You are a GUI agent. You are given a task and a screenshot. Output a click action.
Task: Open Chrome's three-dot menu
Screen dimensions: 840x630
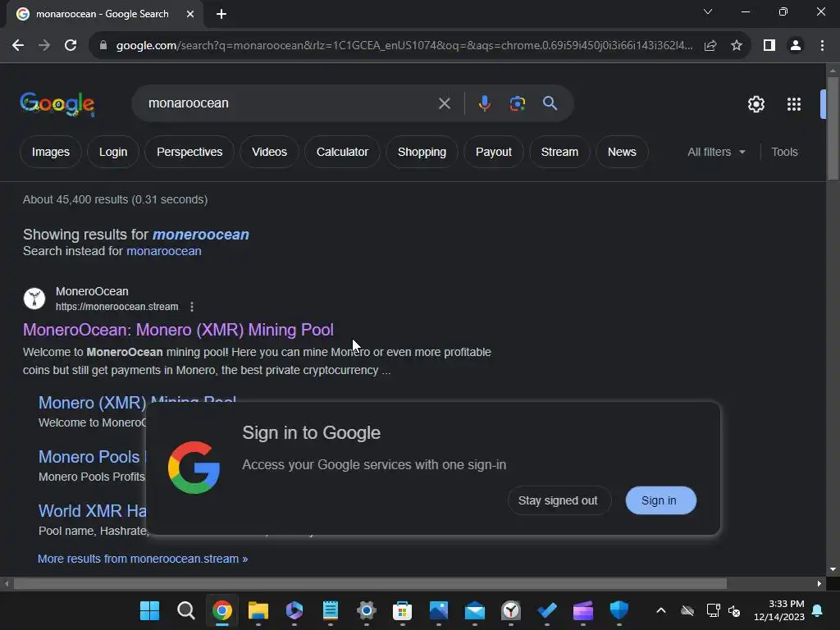tap(822, 46)
